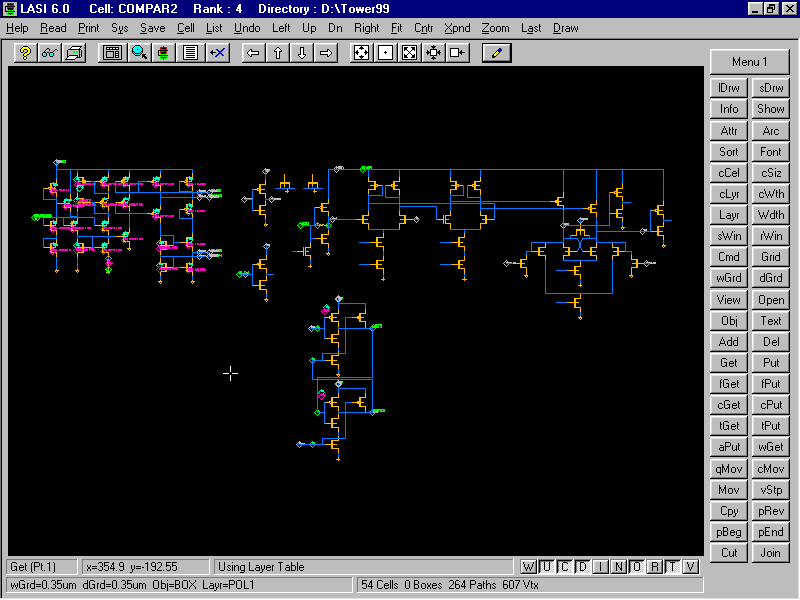Pan view with down arrow icon
The image size is (800, 600).
click(x=302, y=53)
